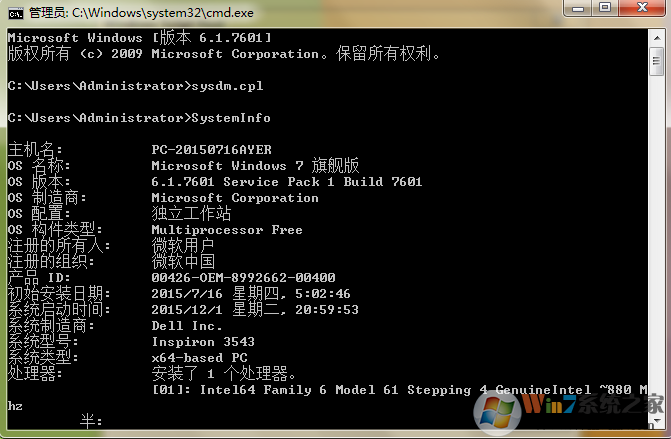Viewport: 671px width, 439px height.
Task: Click the system manufacturer Dell Inc.
Action: click(187, 326)
